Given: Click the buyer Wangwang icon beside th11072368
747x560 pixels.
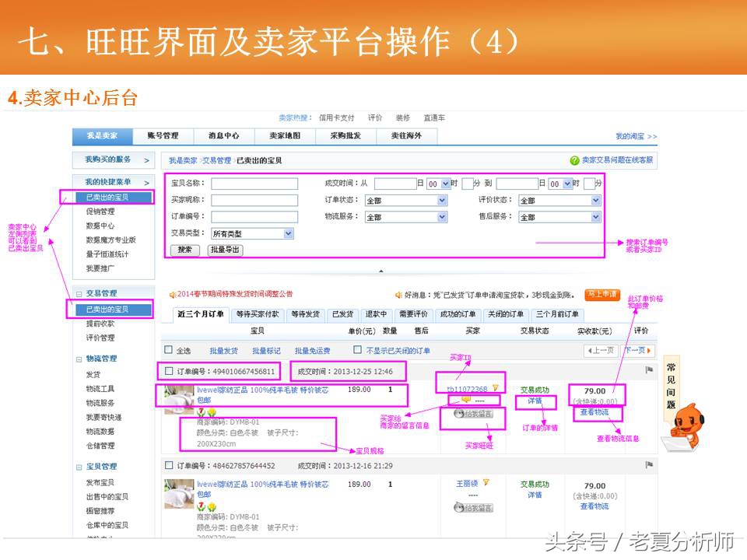Looking at the screenshot, I should click(495, 387).
